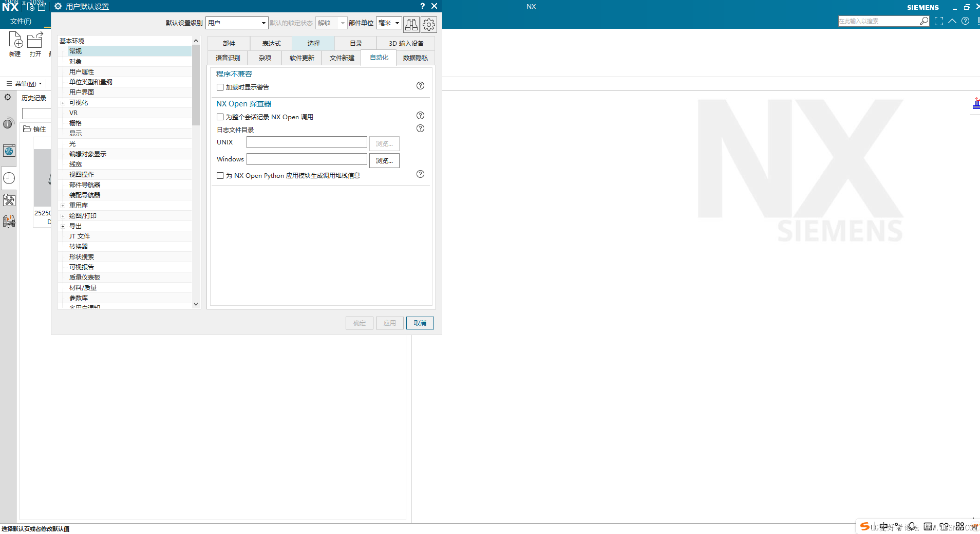Open the History clock sidebar icon

pyautogui.click(x=9, y=178)
